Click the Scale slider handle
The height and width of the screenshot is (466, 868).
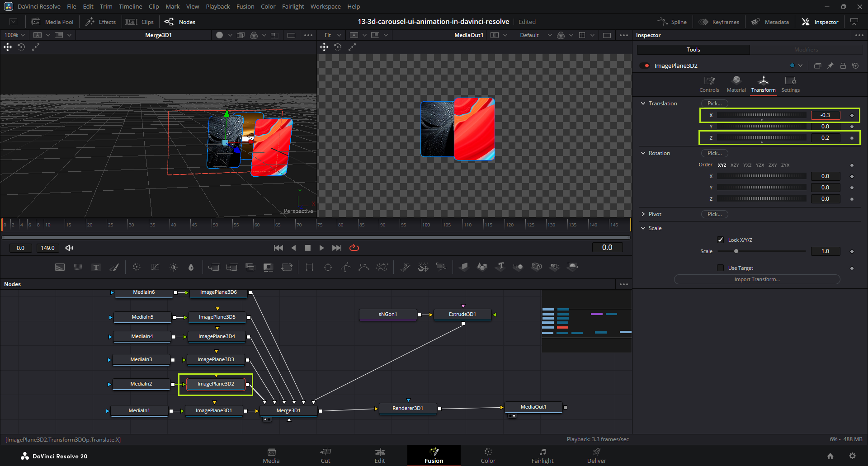click(736, 251)
